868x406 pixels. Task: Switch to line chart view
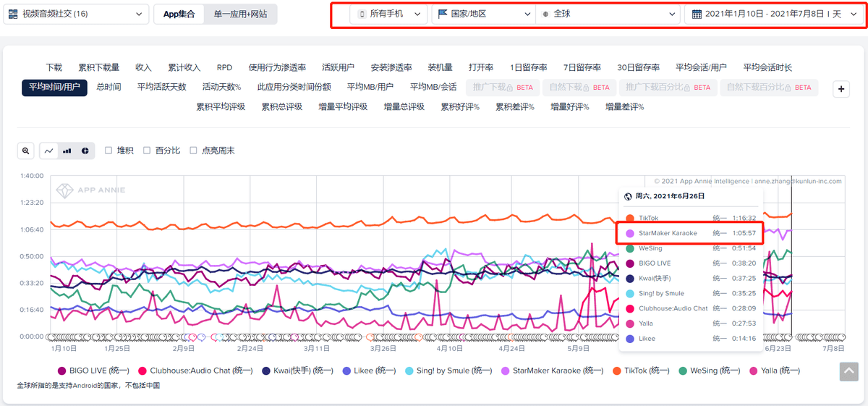[x=49, y=151]
